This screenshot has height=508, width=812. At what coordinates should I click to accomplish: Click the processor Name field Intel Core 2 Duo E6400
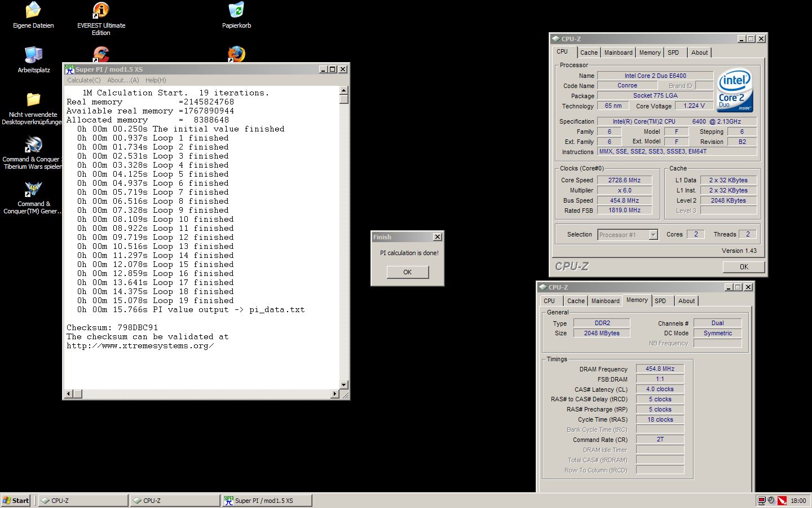[655, 76]
